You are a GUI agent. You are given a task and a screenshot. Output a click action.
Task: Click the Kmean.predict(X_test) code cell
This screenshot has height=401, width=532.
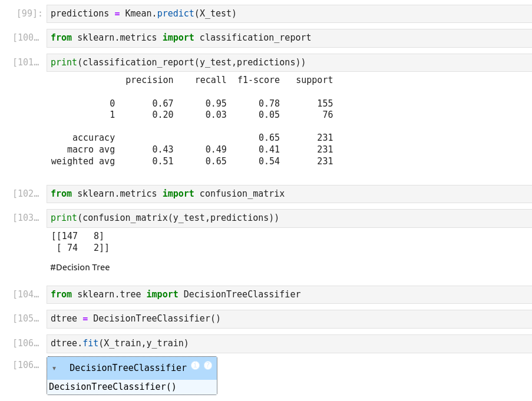point(289,14)
